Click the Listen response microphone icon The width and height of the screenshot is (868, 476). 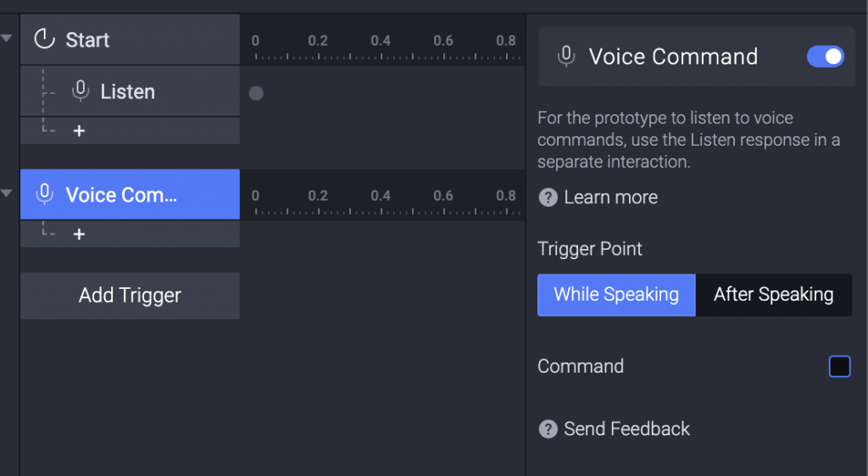(x=81, y=91)
